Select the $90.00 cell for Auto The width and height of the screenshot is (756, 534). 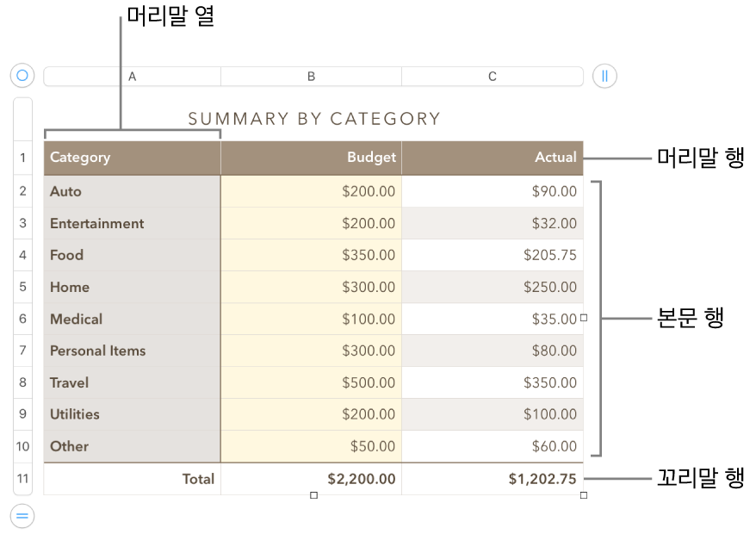(517, 191)
